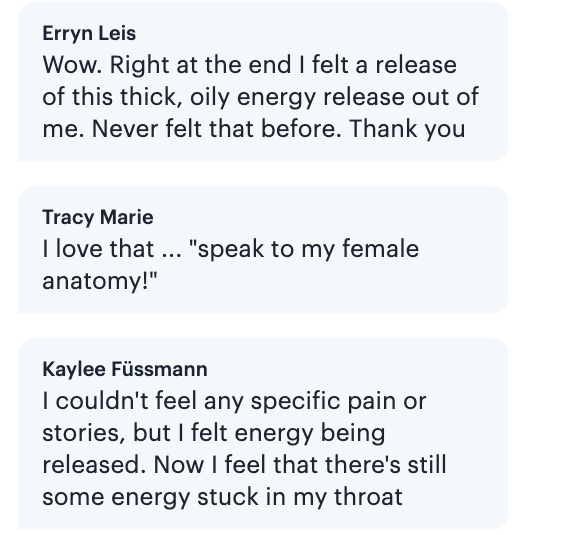Click the line 'I couldn't feel any specific pain'

click(x=234, y=401)
